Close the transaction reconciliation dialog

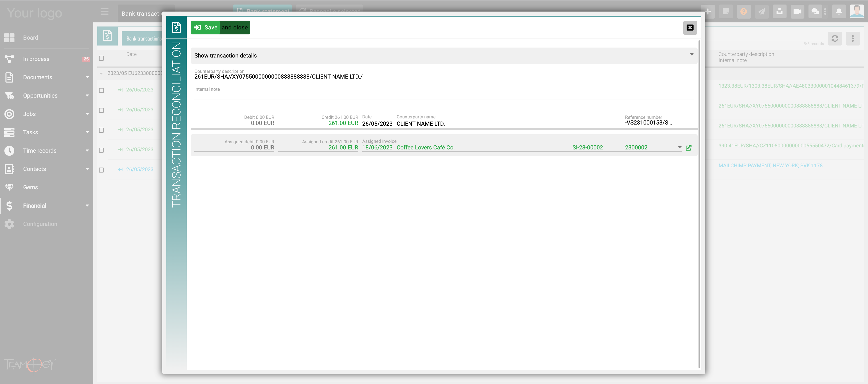pos(690,28)
